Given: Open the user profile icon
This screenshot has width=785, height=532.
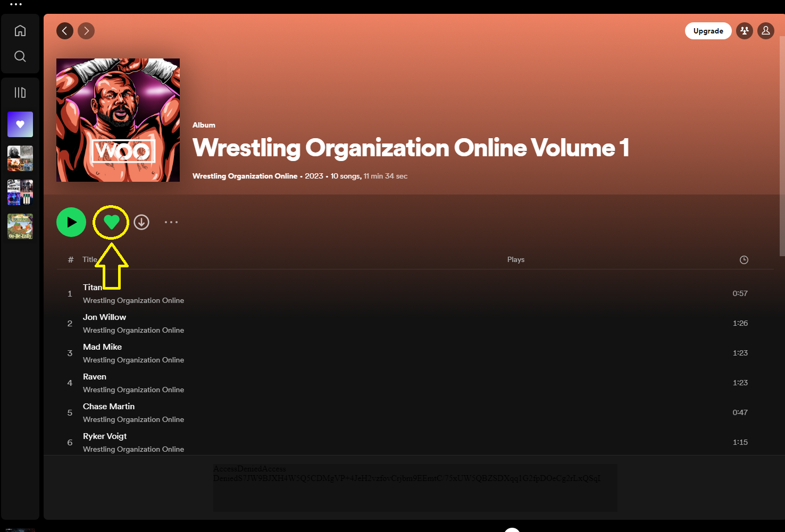Looking at the screenshot, I should point(766,31).
